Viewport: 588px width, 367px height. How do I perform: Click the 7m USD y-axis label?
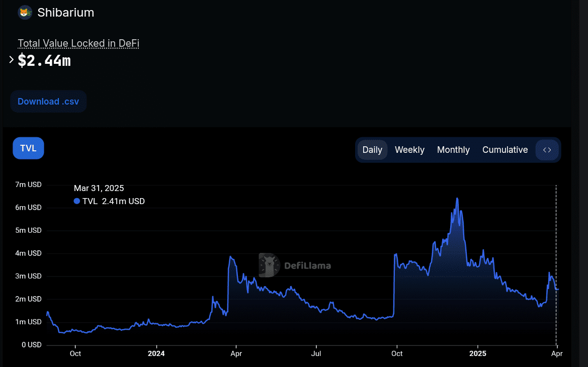29,185
